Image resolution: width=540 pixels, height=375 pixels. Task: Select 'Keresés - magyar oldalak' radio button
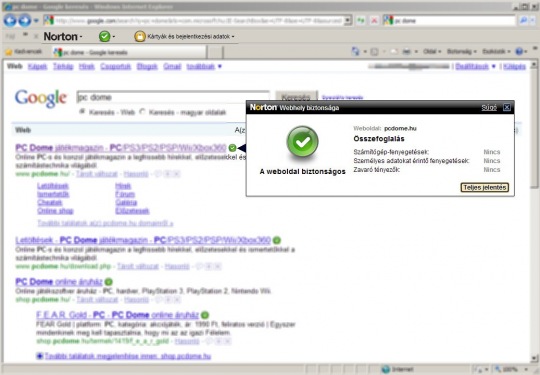143,112
